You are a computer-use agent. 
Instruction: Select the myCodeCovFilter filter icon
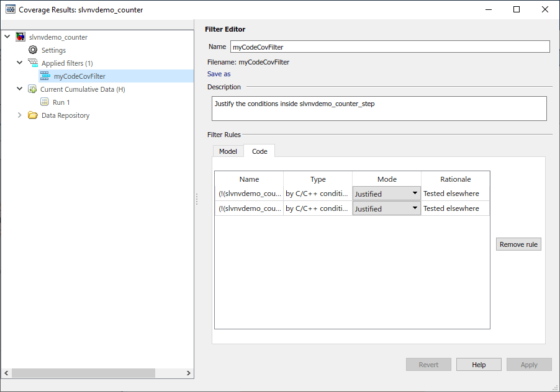45,76
